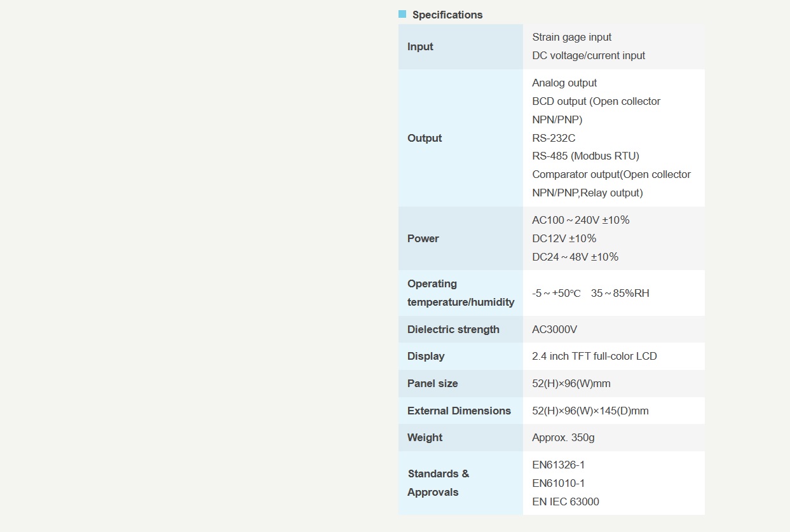
Task: Click the Standards & Approvals label
Action: (439, 483)
